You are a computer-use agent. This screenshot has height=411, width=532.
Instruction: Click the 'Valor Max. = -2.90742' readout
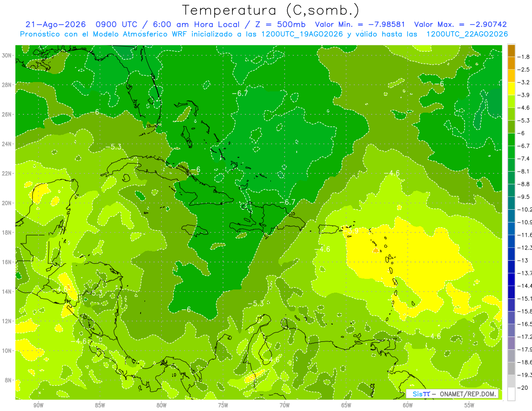click(460, 24)
